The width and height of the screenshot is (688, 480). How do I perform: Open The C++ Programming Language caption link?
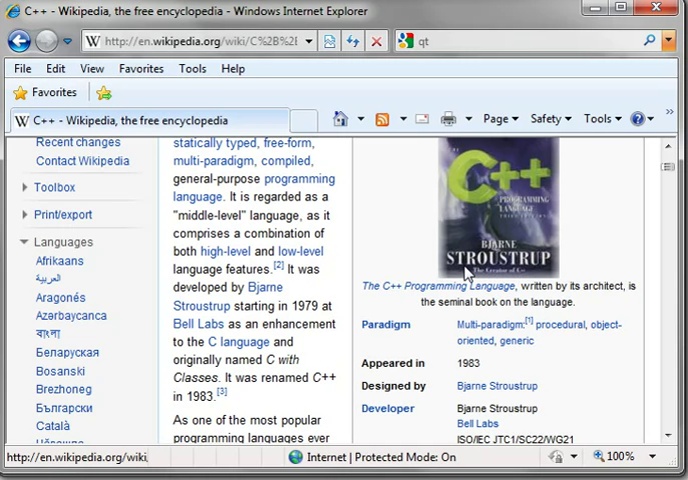pos(439,286)
